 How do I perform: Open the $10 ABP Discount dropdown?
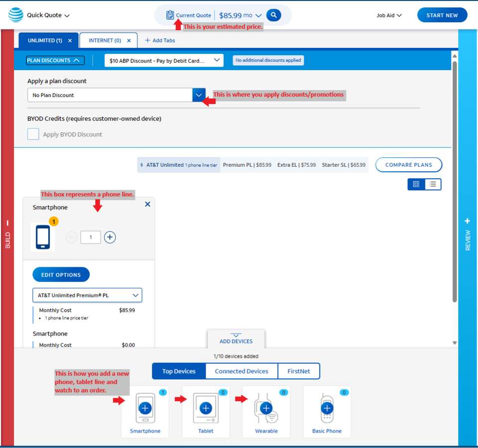point(164,60)
